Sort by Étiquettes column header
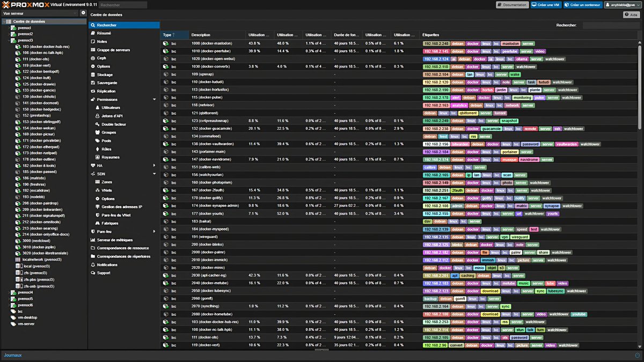Viewport: 644px width, 362px height. [x=529, y=35]
